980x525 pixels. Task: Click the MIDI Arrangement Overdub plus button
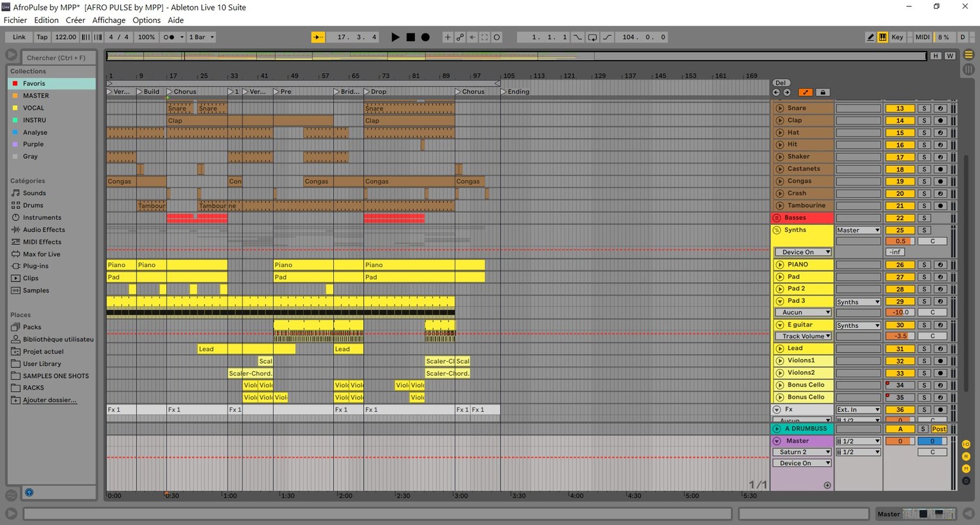448,37
